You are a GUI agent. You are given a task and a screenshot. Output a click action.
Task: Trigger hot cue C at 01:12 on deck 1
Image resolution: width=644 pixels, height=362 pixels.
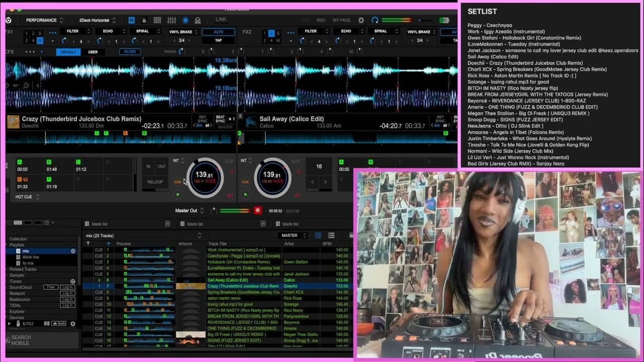click(89, 165)
